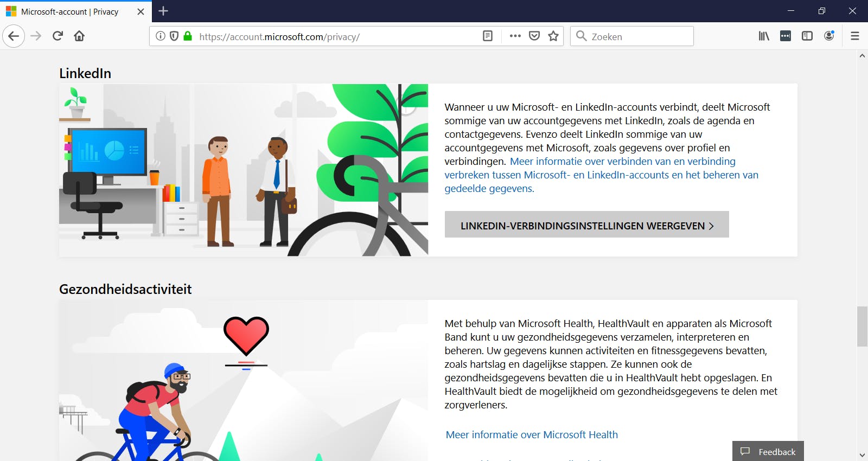Click the Gezondheidsactiviteit cyclist illustration
Screen dimensions: 868x461
click(244, 381)
